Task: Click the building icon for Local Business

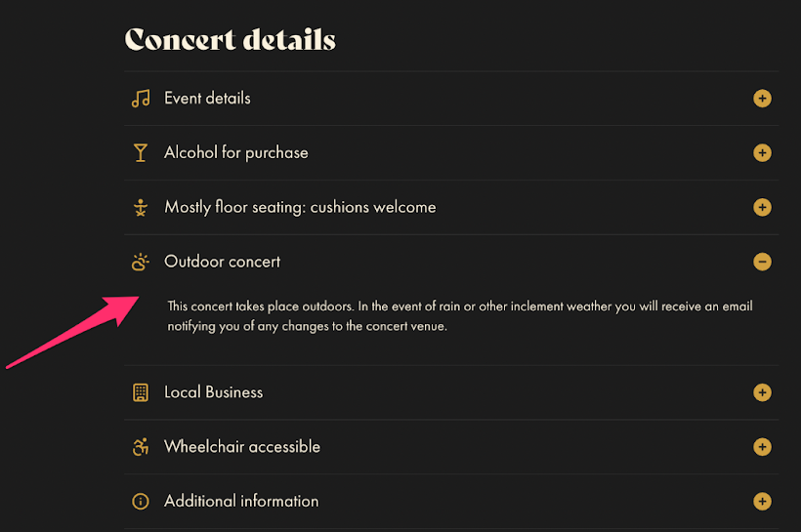Action: 141,392
